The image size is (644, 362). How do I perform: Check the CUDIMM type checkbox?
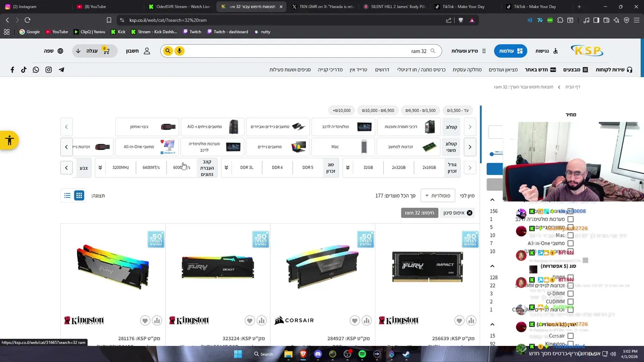tap(570, 302)
